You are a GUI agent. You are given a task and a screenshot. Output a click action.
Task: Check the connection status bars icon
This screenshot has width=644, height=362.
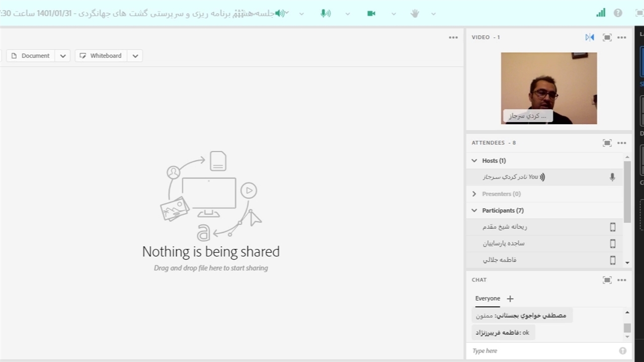pos(601,13)
